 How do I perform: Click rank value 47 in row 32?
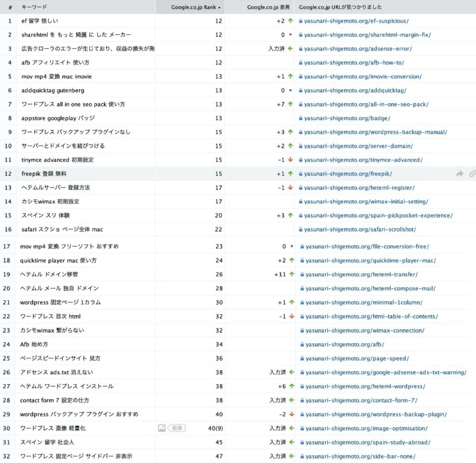point(219,456)
